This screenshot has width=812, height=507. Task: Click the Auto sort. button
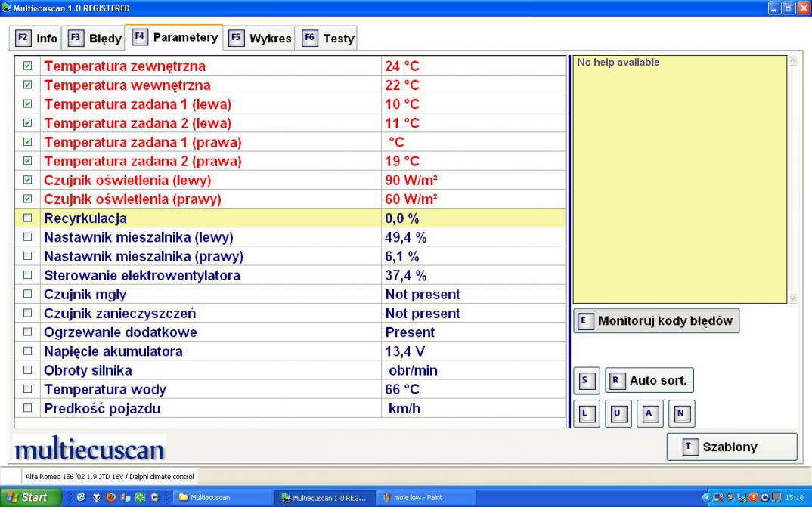coord(649,381)
